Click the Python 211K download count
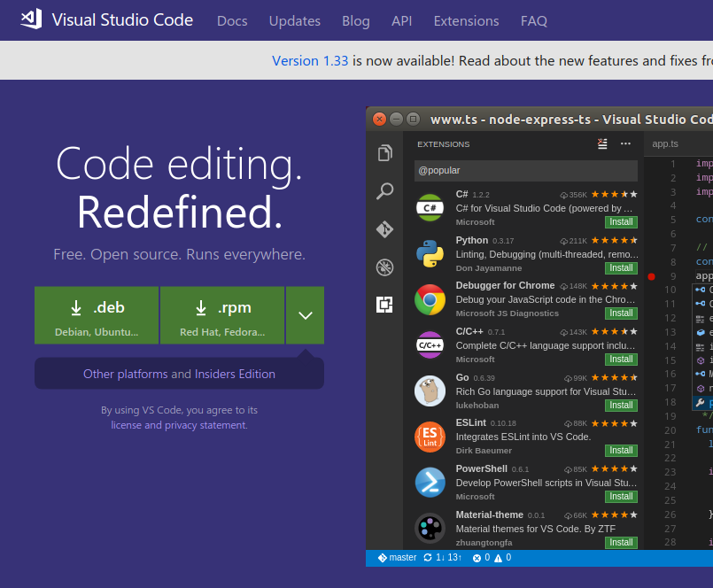The width and height of the screenshot is (713, 588). coord(573,241)
